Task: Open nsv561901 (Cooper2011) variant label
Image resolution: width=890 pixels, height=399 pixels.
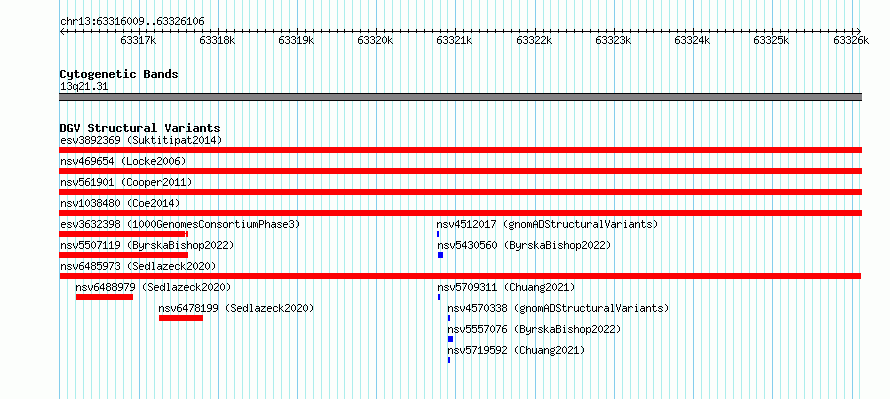Action: (x=126, y=182)
